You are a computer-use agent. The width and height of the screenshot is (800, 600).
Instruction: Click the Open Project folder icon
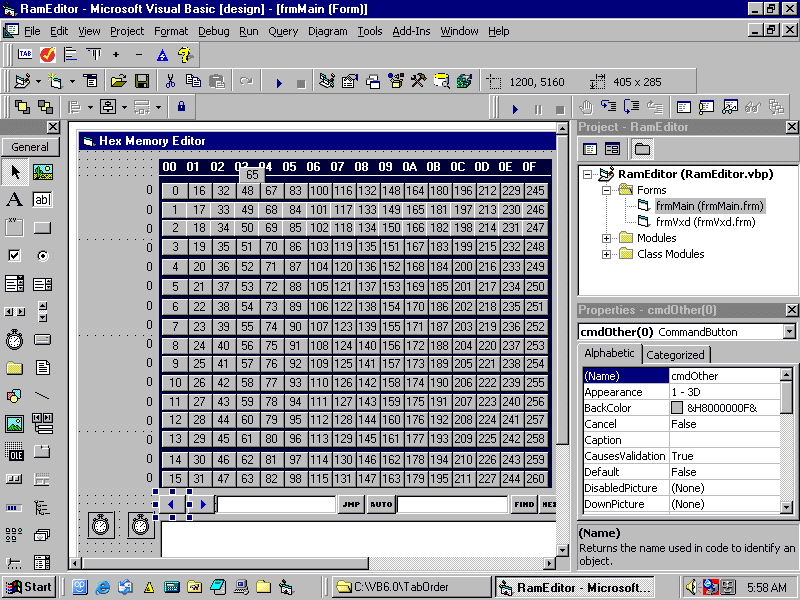tap(118, 81)
